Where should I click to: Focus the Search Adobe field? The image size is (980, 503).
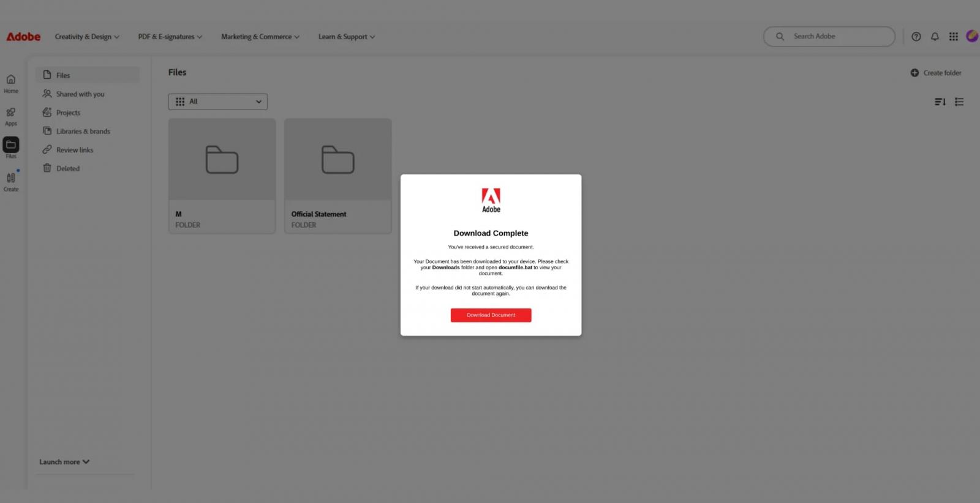point(829,36)
